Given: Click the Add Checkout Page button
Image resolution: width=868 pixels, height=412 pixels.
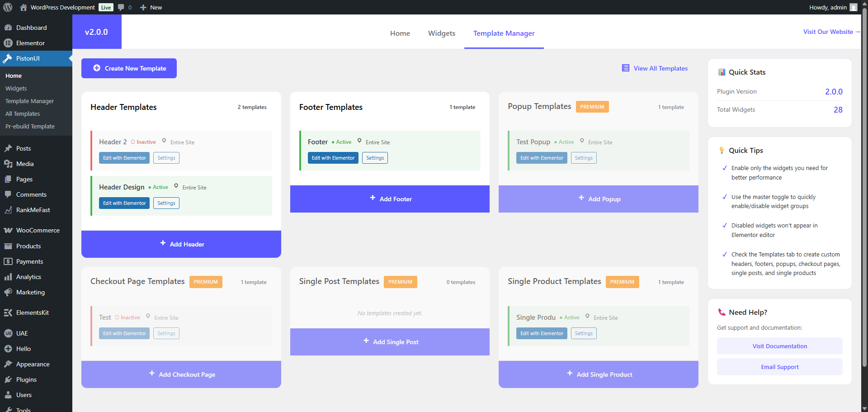Looking at the screenshot, I should (x=181, y=374).
